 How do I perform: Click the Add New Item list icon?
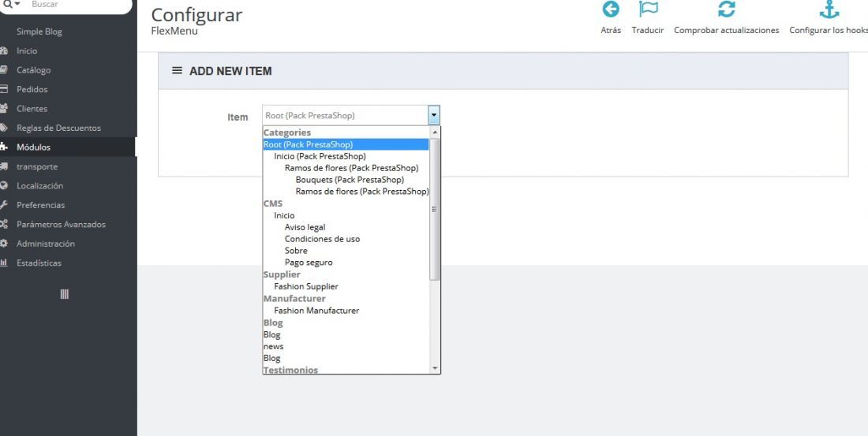[177, 71]
